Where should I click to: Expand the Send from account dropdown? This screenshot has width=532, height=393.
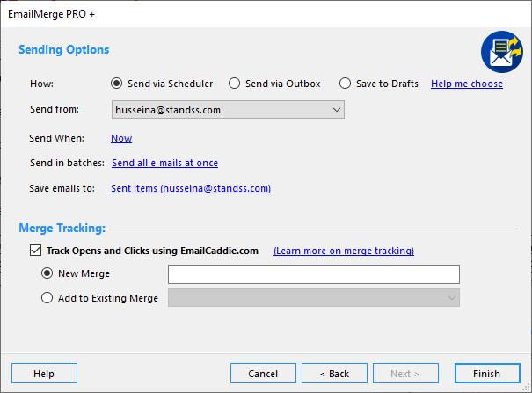click(228, 110)
